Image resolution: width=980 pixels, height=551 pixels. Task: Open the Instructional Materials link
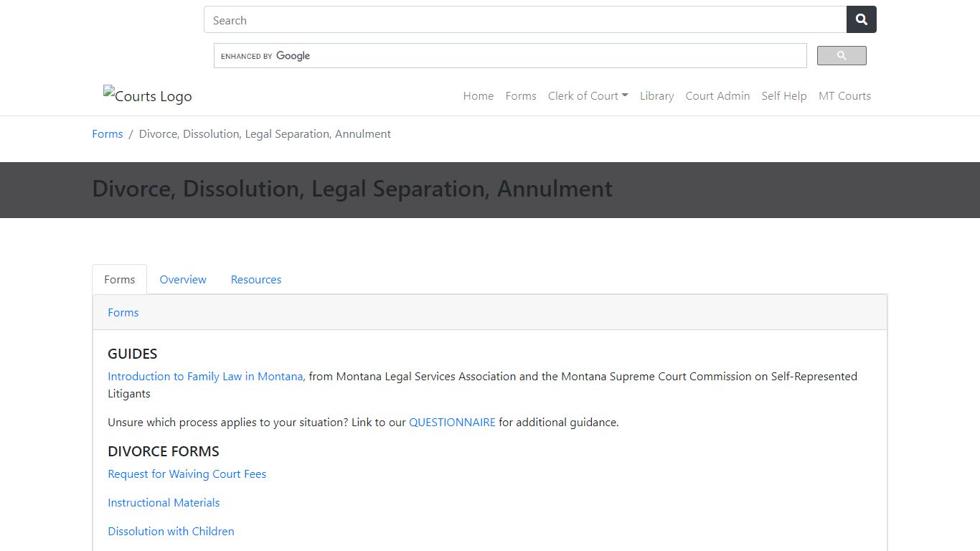[164, 502]
